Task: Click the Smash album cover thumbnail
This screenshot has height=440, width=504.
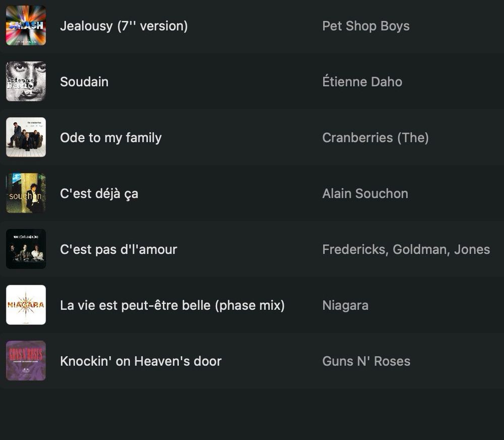Action: [x=26, y=25]
